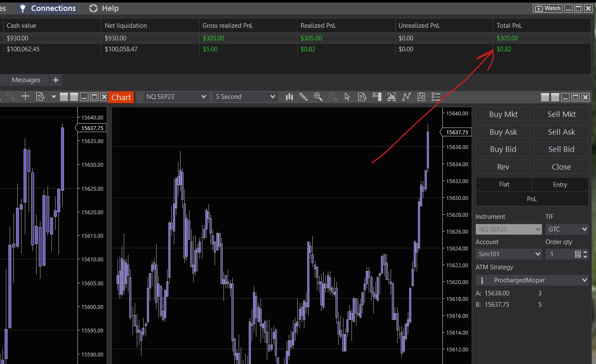Expand the GTC time-in-force dropdown
The height and width of the screenshot is (364, 596).
coord(567,229)
